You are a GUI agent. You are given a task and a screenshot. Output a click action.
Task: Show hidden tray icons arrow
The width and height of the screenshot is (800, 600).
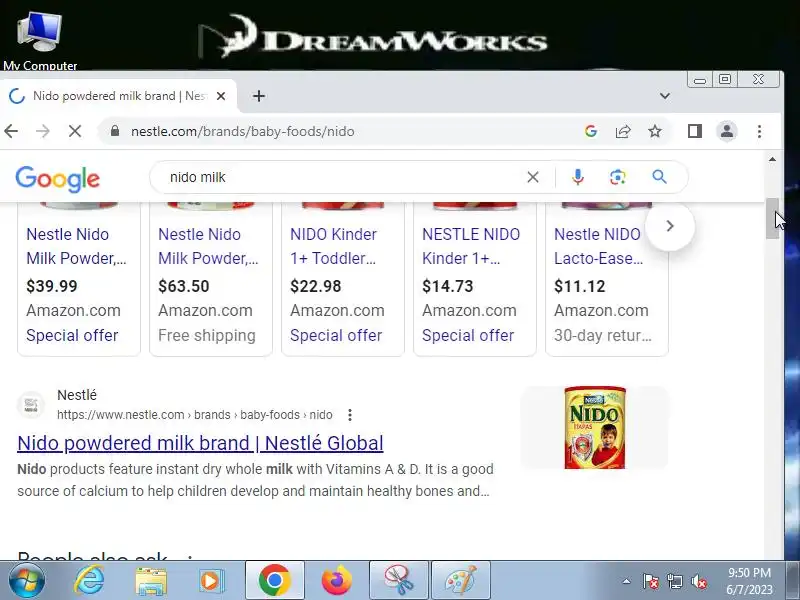tap(627, 581)
